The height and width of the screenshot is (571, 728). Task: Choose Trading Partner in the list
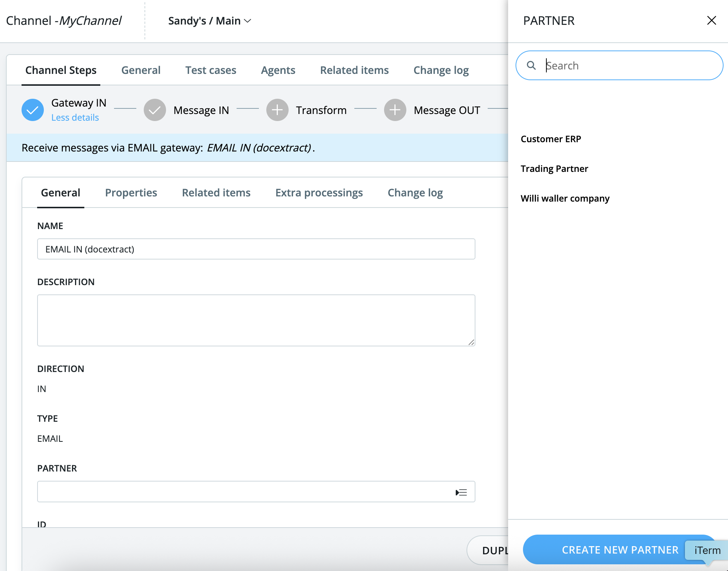pyautogui.click(x=554, y=169)
